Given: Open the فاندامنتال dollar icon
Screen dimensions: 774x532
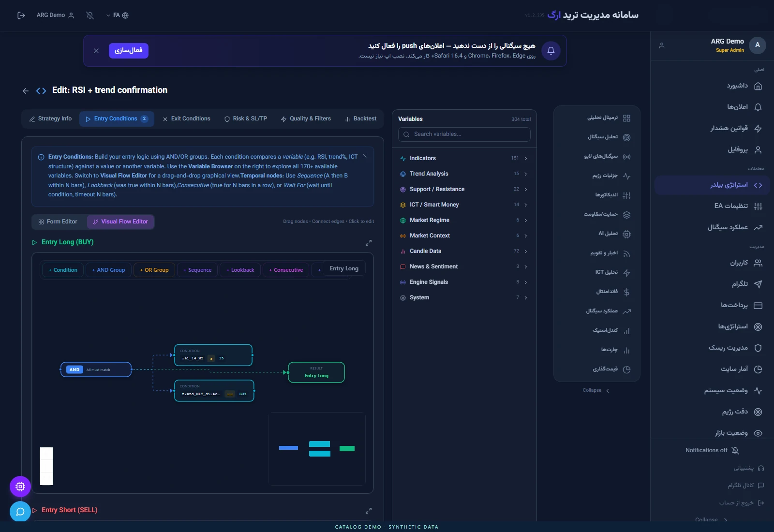Looking at the screenshot, I should 626,292.
